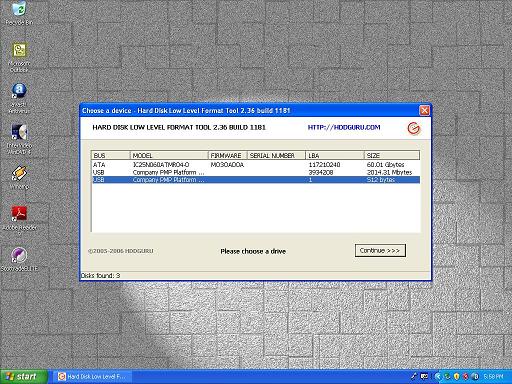Open the yellow security shield tray icon
This screenshot has height=384, width=512.
tap(456, 377)
